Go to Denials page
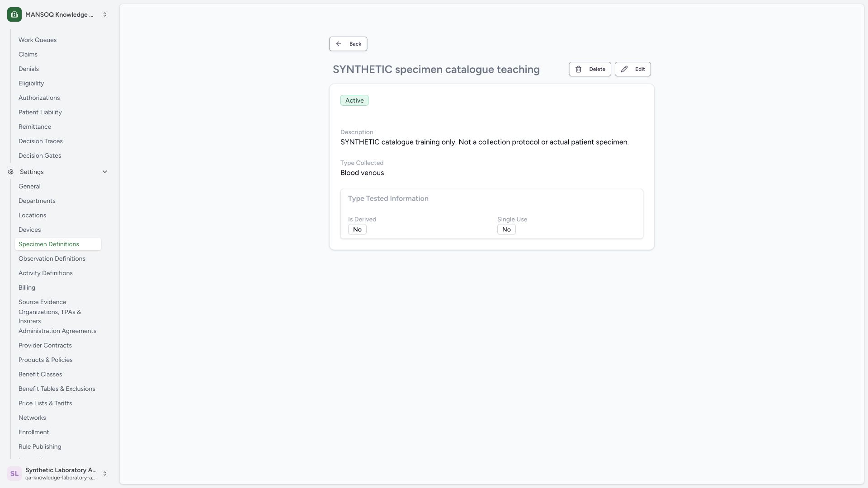 tap(58, 69)
